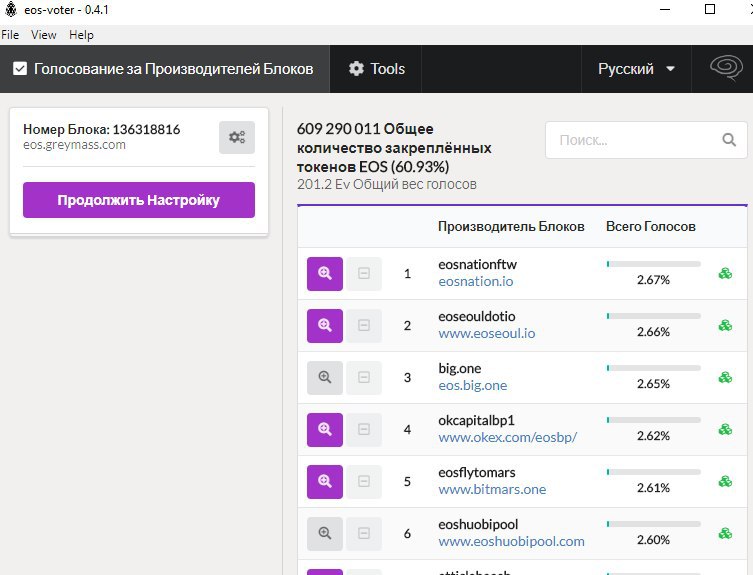Screen dimensions: 753x575
Task: Click the Номер Блока: 136318816 text
Action: pyautogui.click(x=101, y=129)
